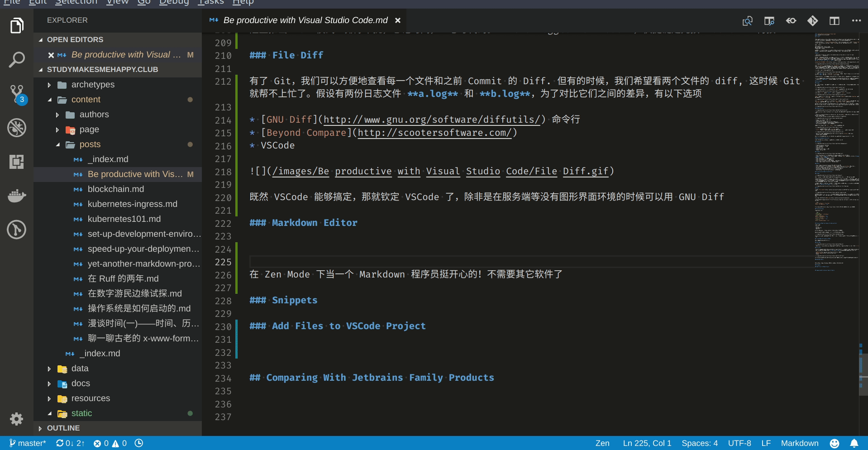Open the Extensions view icon
The width and height of the screenshot is (868, 450).
[17, 162]
